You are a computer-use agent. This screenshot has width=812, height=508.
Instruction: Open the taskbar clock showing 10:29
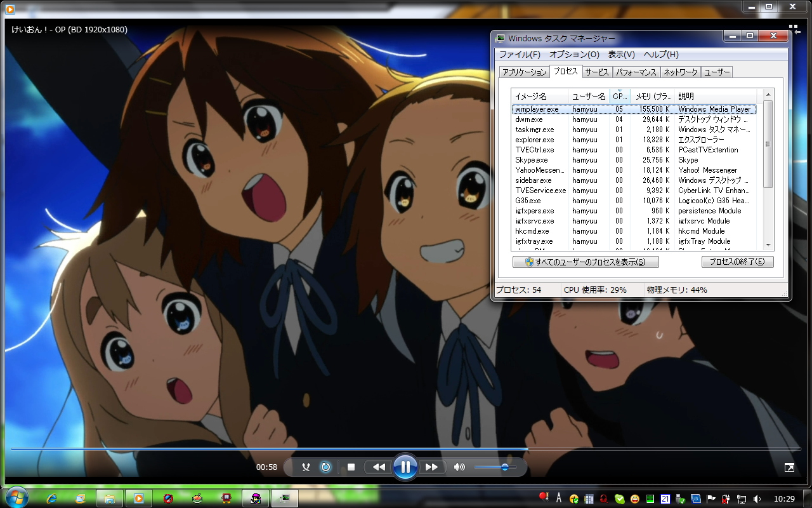click(x=785, y=499)
